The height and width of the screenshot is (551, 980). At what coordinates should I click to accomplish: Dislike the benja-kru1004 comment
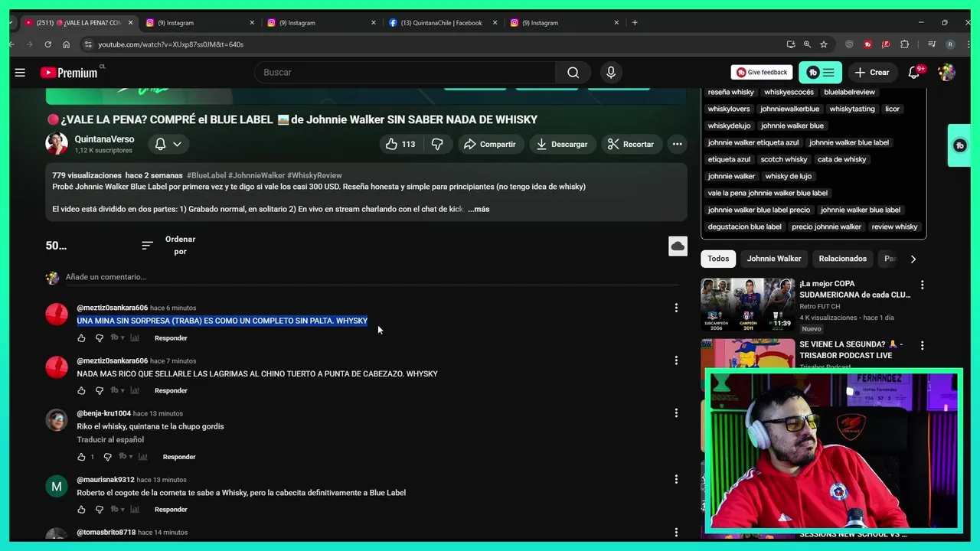pyautogui.click(x=108, y=457)
